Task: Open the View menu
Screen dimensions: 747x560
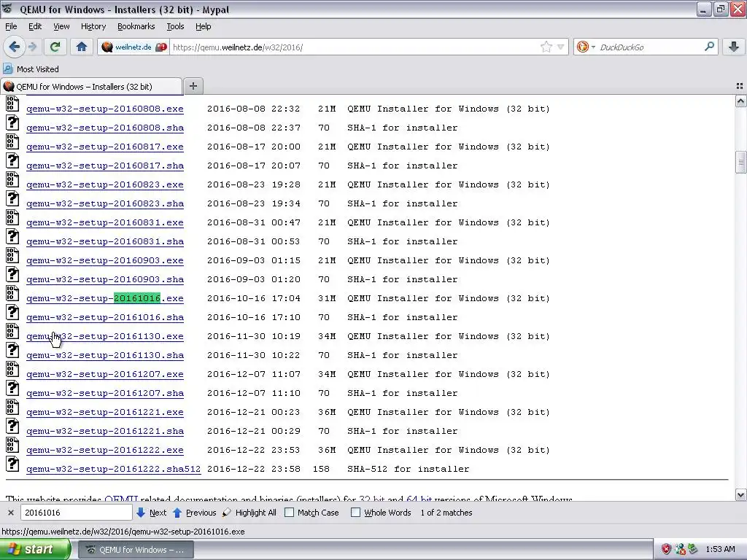Action: click(x=61, y=26)
